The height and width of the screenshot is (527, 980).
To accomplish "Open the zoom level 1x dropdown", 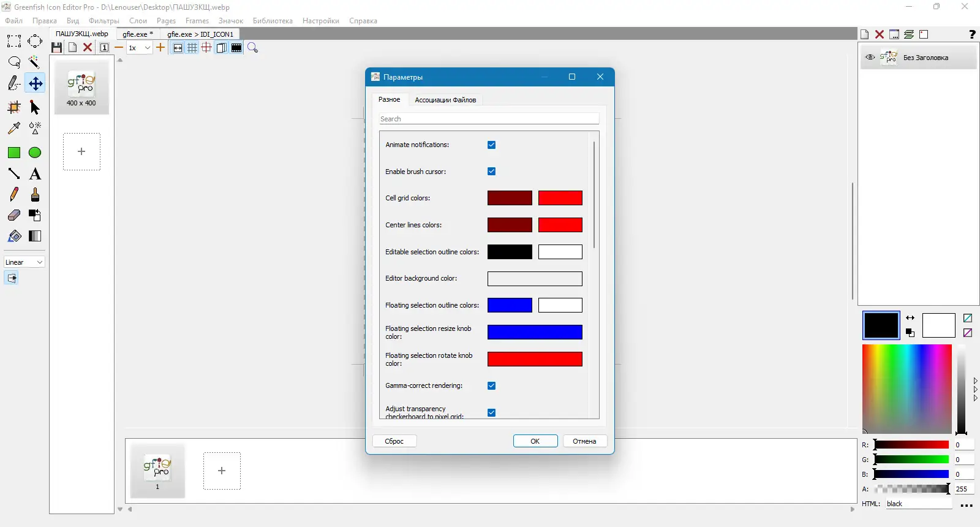I will (x=139, y=48).
